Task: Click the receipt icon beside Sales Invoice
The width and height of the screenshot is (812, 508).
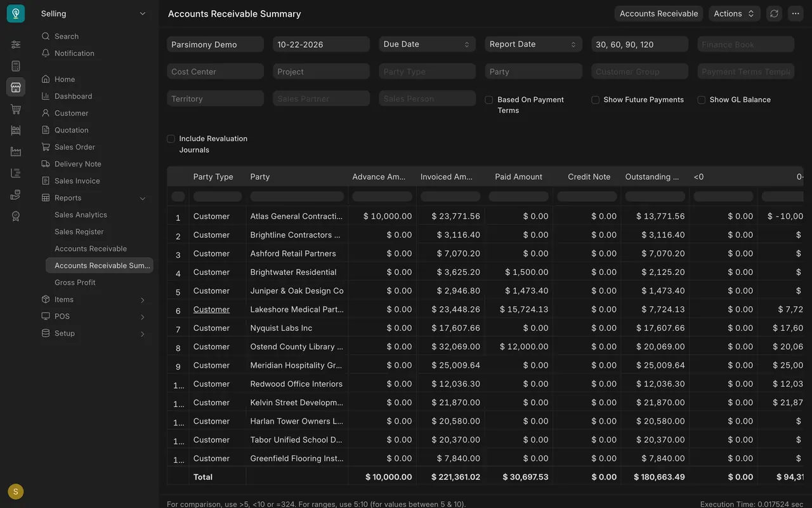Action: 46,181
